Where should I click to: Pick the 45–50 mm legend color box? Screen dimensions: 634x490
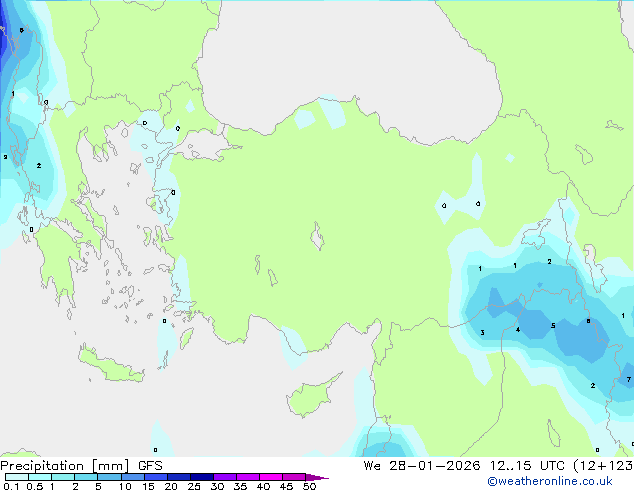(x=294, y=477)
